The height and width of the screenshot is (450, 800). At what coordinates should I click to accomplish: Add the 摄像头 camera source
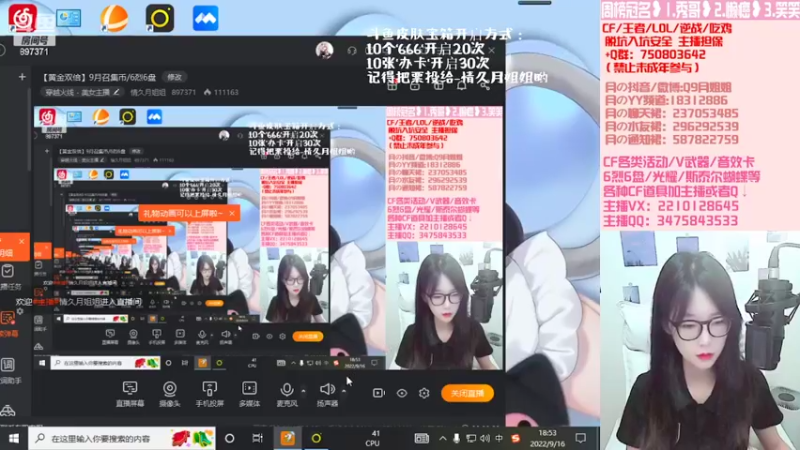(169, 394)
